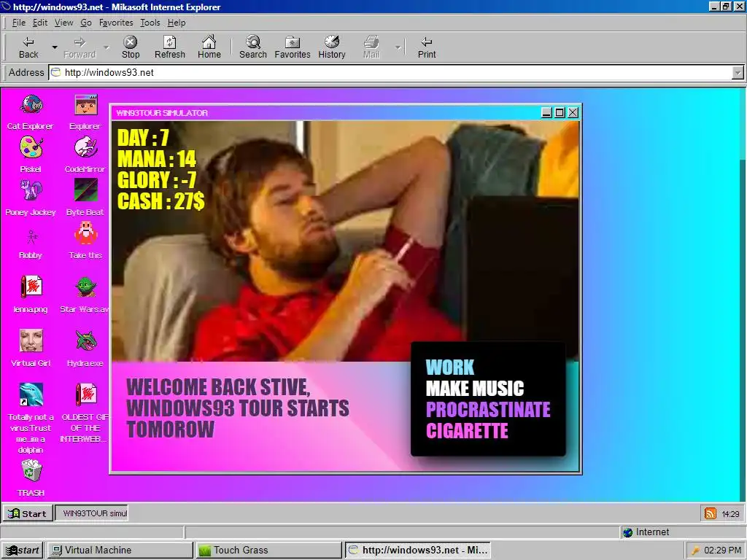Choose CIGARETTE option
Viewport: 747px width, 560px height.
click(x=467, y=430)
